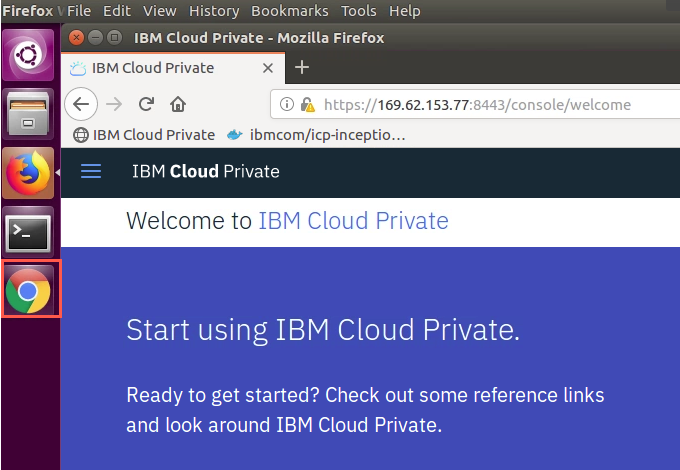This screenshot has height=470, width=680.
Task: Click the "Ready to get started?" paragraph
Action: click(365, 410)
